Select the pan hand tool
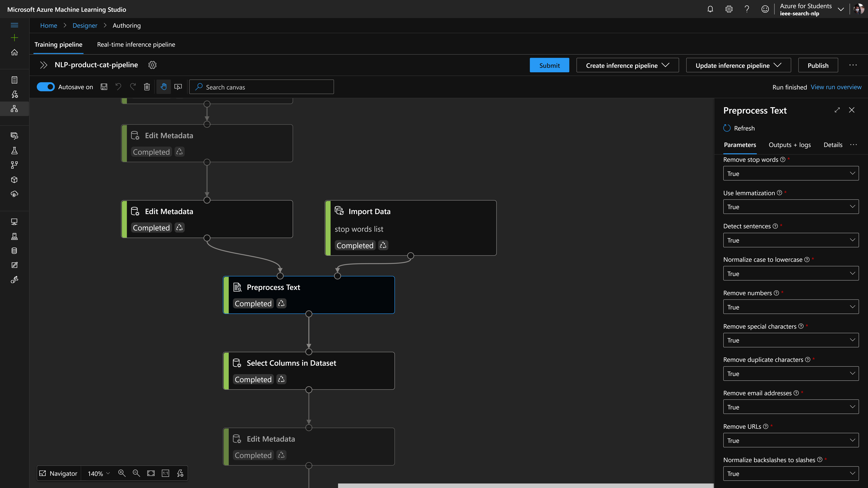Viewport: 868px width, 488px height. (x=163, y=87)
